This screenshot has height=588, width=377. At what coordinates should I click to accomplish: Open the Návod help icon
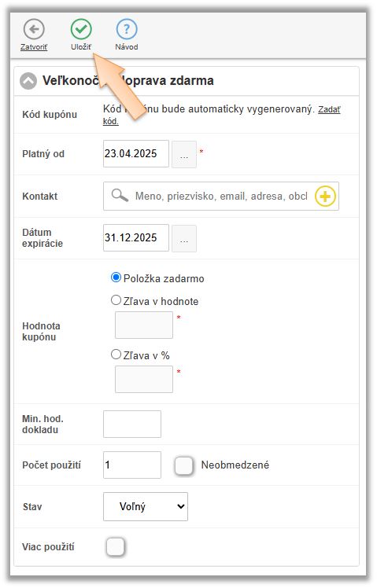(127, 29)
